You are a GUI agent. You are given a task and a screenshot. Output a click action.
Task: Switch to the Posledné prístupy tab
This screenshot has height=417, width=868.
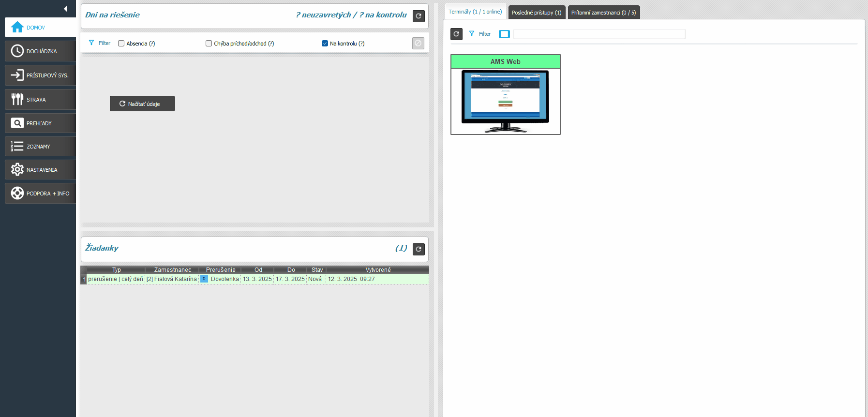(x=536, y=13)
